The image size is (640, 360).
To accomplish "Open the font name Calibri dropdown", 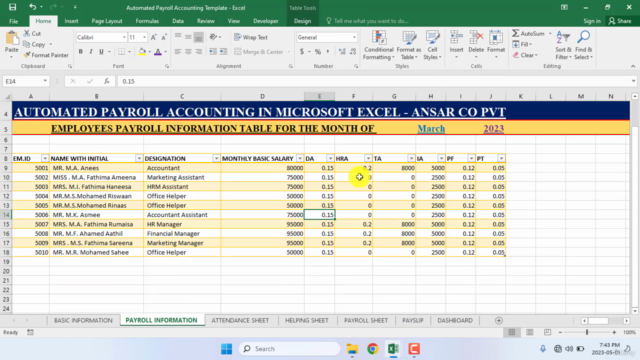I will [124, 37].
